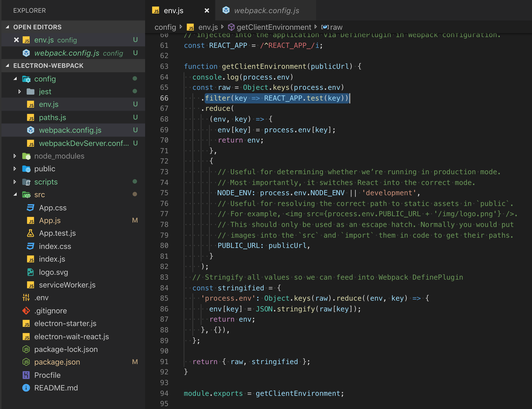This screenshot has height=409, width=532.
Task: Click the Heroku icon of Procfile
Action: [x=26, y=375]
